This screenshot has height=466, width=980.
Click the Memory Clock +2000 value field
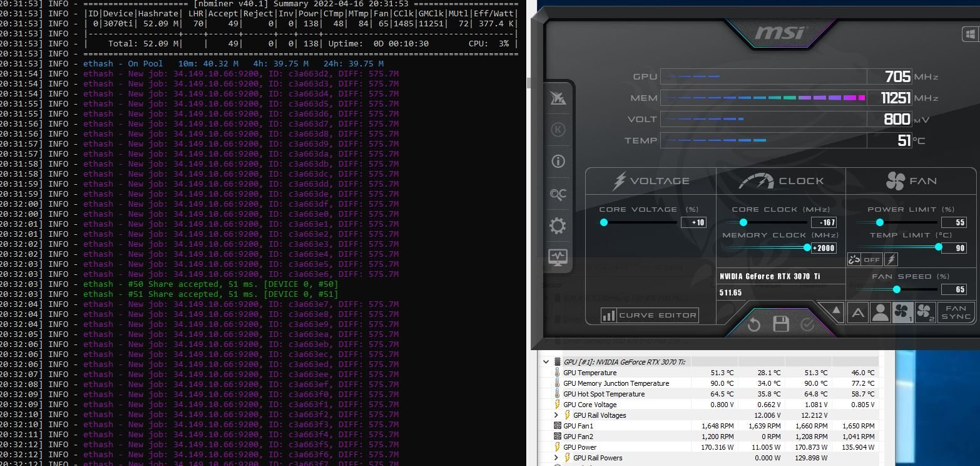click(824, 248)
